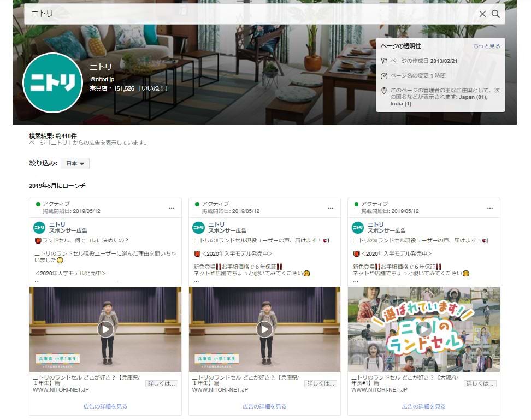Viewport: 531px width, 420px height.
Task: Click the ニトリ page name on the middle ad card
Action: 216,224
